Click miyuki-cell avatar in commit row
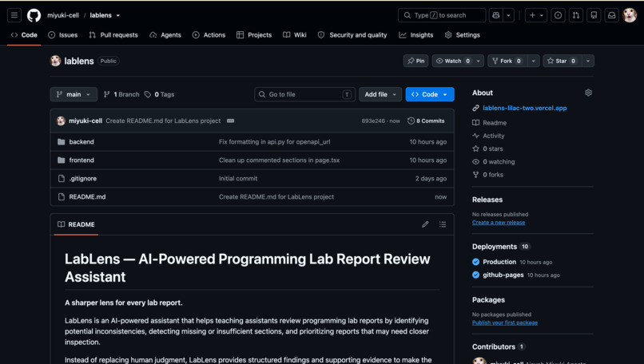This screenshot has width=644, height=364. [61, 121]
